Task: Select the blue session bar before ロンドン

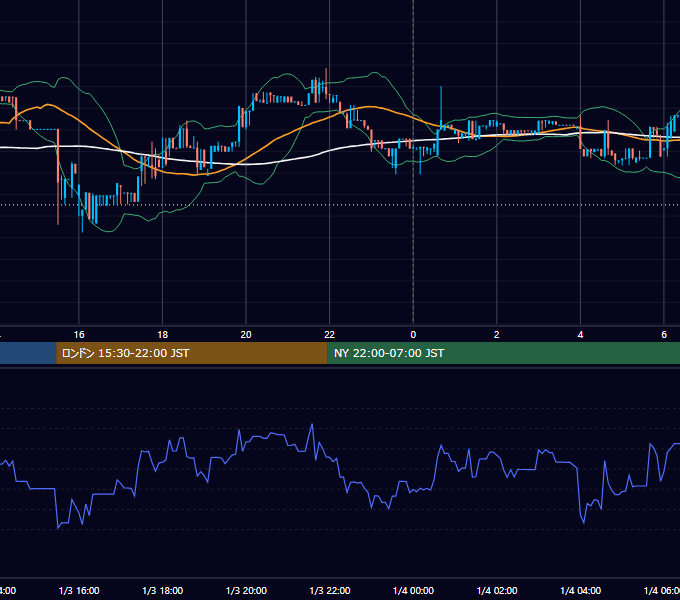Action: (28, 353)
